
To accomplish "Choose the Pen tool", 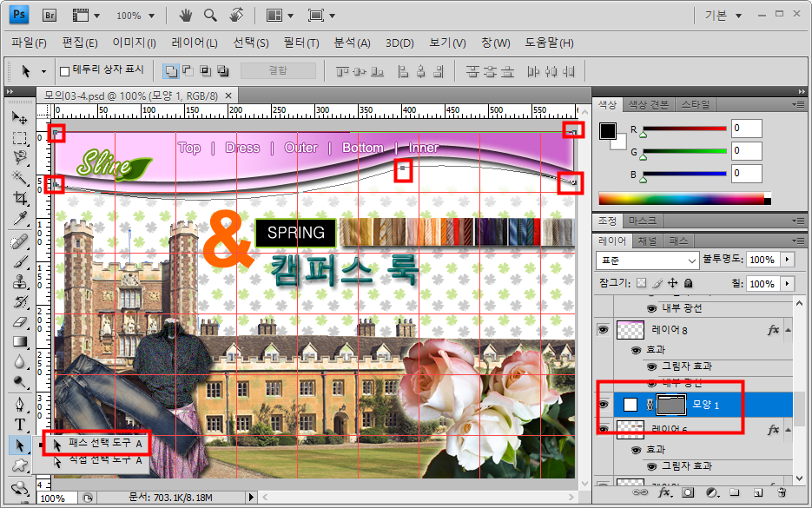I will tap(20, 405).
